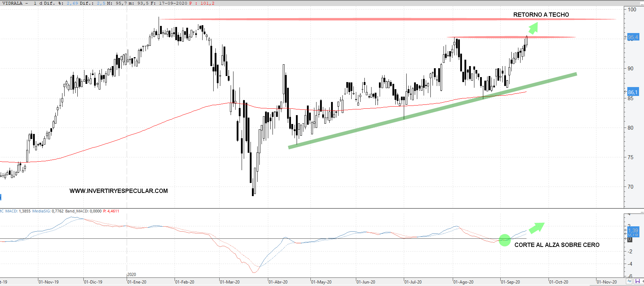Click the green circle marking the MACD crossover
The width and height of the screenshot is (644, 286).
coord(505,240)
